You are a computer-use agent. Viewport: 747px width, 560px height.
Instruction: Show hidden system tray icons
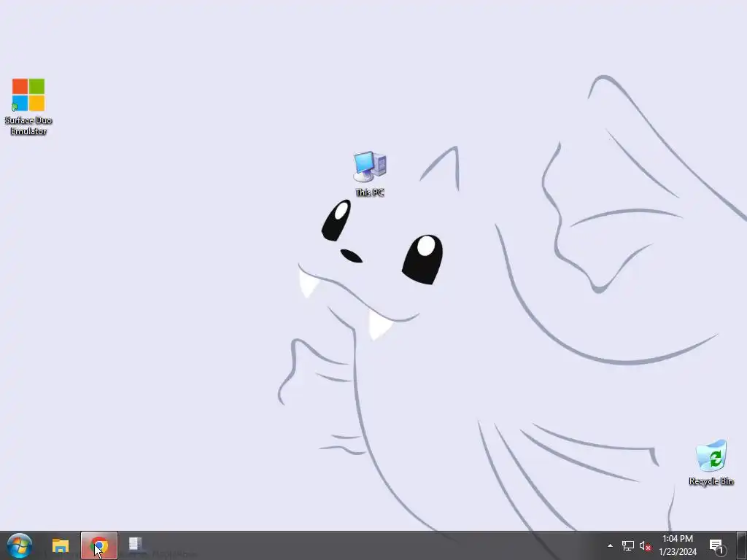click(610, 545)
